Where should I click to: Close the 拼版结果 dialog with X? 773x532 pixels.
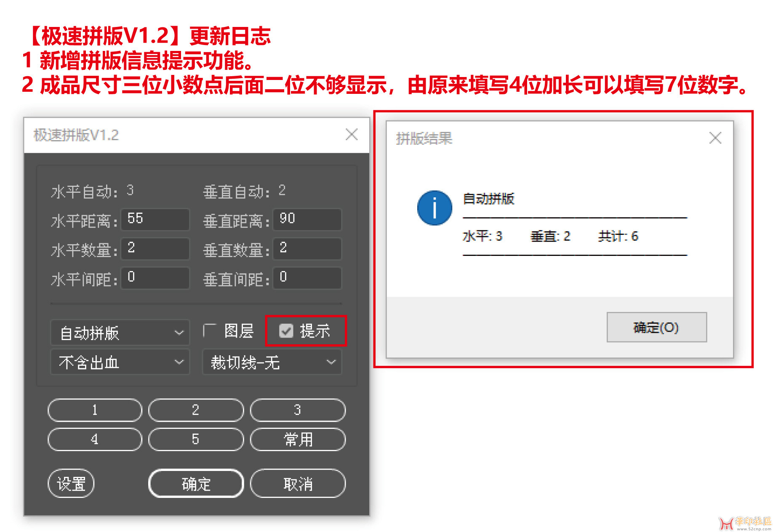pos(715,138)
